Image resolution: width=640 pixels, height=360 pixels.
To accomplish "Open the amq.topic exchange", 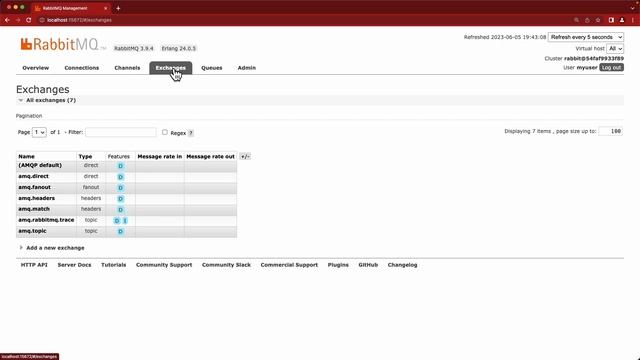I will click(x=32, y=231).
